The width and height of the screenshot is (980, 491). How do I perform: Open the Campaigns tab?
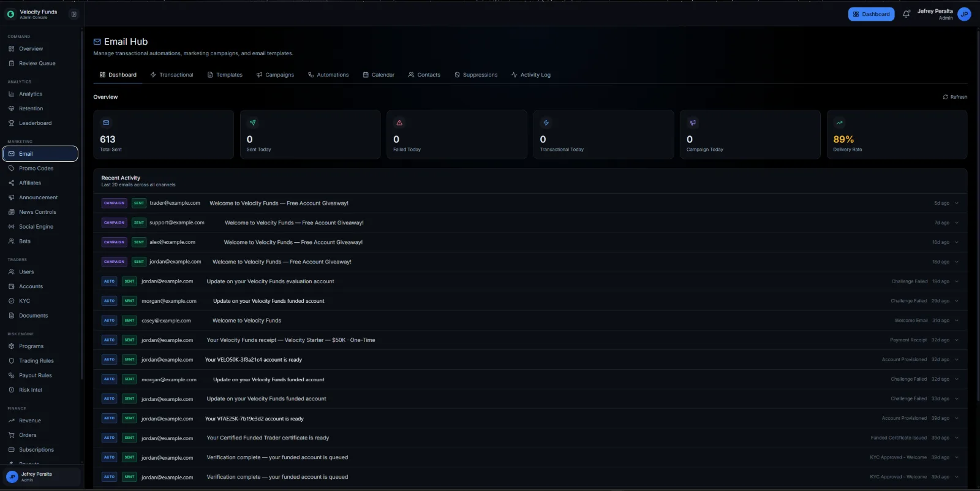[x=275, y=75]
